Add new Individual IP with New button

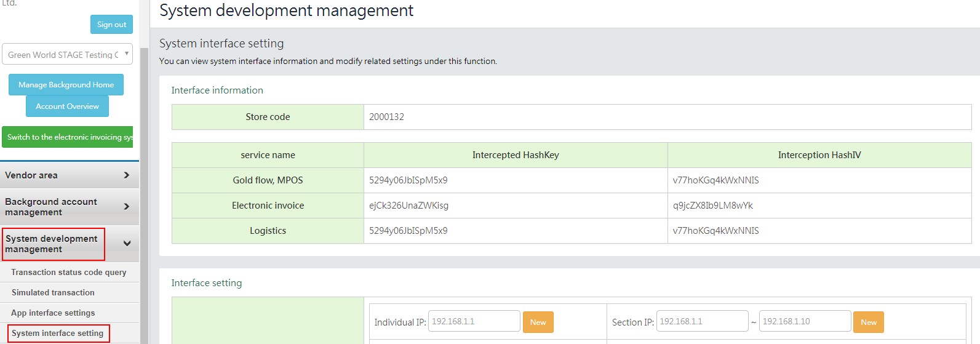pos(538,322)
